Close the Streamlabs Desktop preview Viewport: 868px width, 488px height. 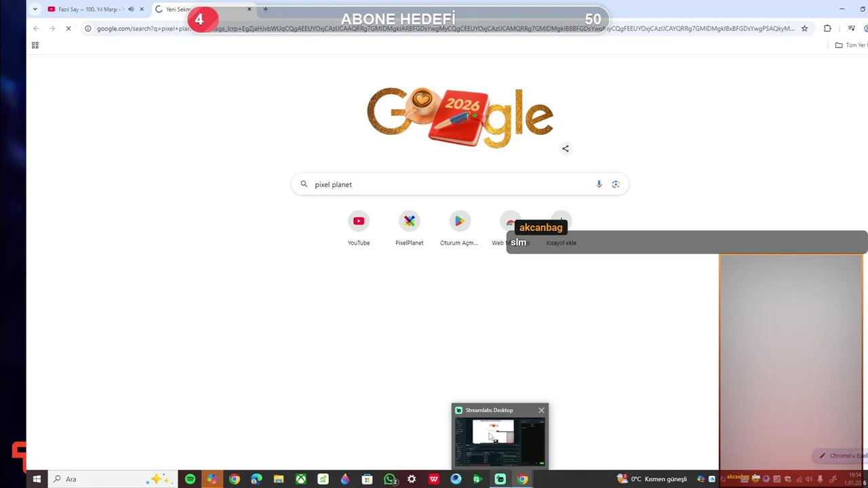(x=541, y=410)
